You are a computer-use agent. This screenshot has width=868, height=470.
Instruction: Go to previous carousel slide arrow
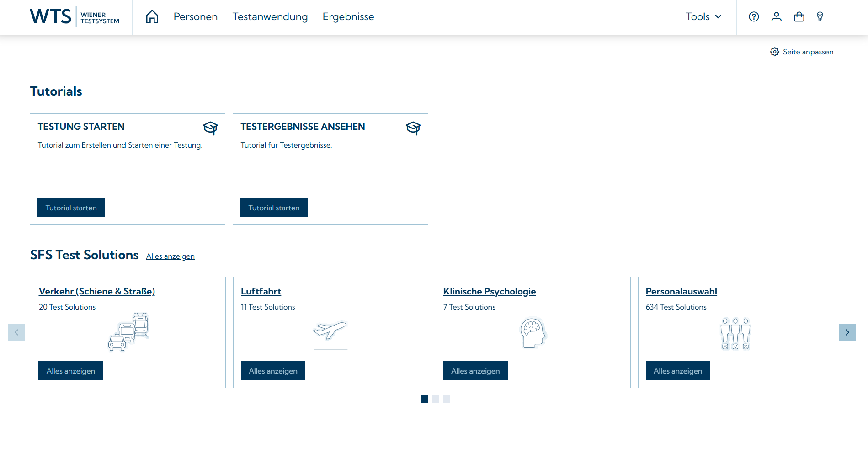coord(16,332)
